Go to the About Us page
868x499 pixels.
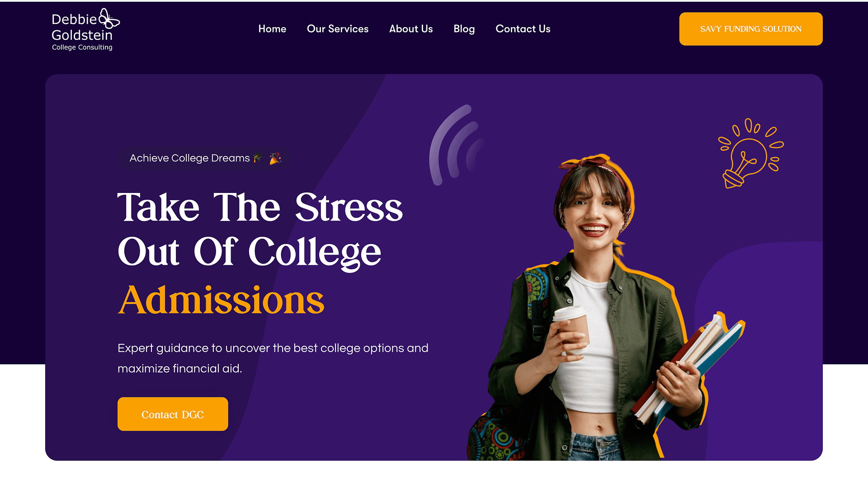411,29
